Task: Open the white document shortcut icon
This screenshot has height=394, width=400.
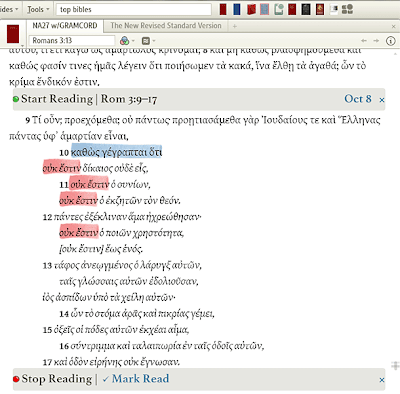Action: 334,9
